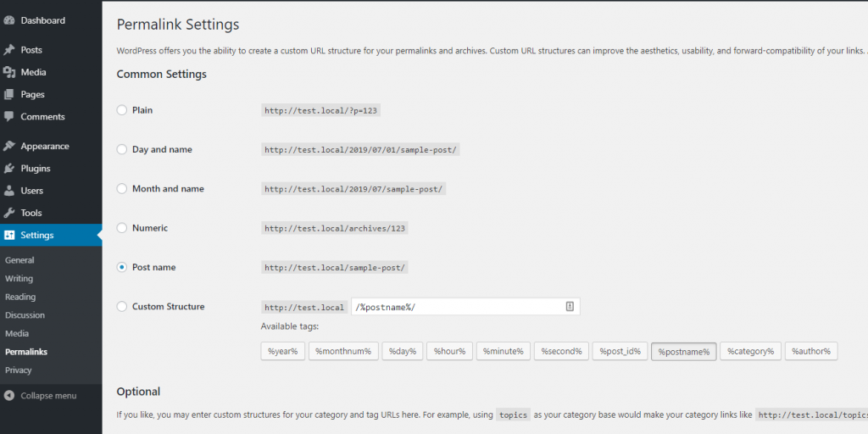
Task: Insert the %category% tag button
Action: pos(751,351)
